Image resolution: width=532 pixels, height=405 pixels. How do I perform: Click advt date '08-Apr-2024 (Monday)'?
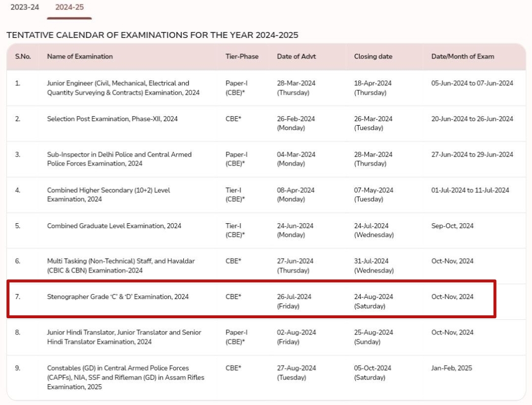point(296,195)
